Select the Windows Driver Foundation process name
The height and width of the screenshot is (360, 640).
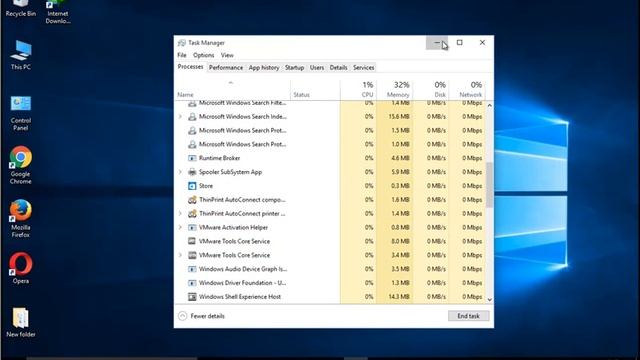[242, 283]
